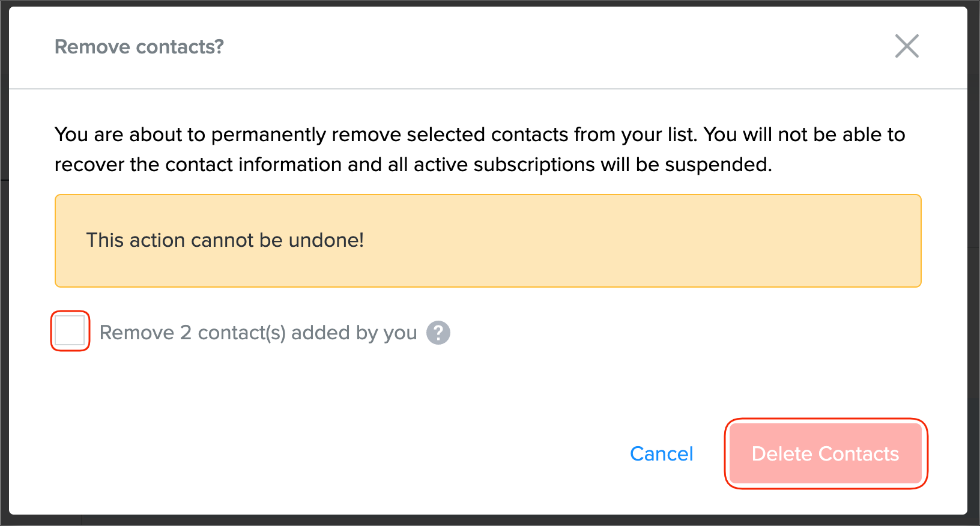Enable removal of contacts added by you
This screenshot has width=980, height=526.
[x=70, y=331]
